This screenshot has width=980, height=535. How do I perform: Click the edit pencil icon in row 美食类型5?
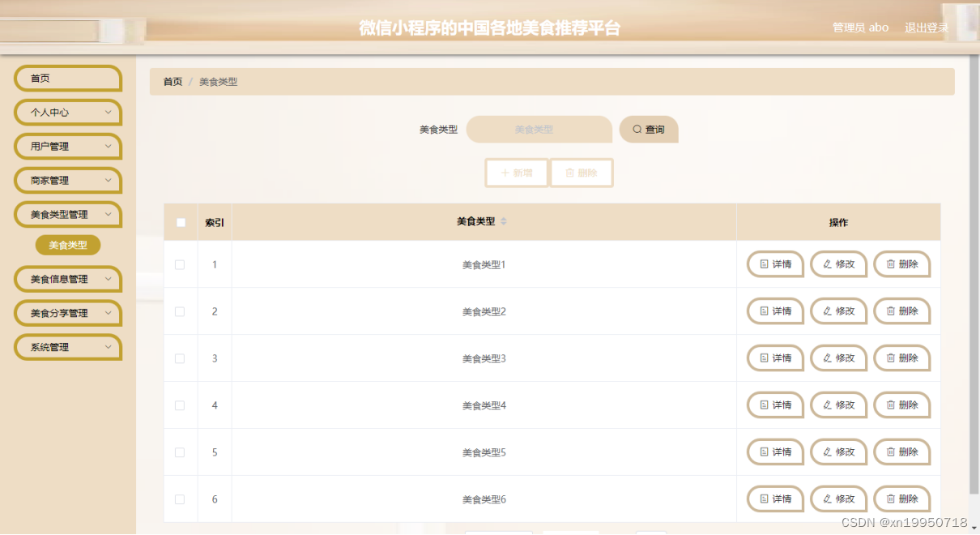(827, 452)
